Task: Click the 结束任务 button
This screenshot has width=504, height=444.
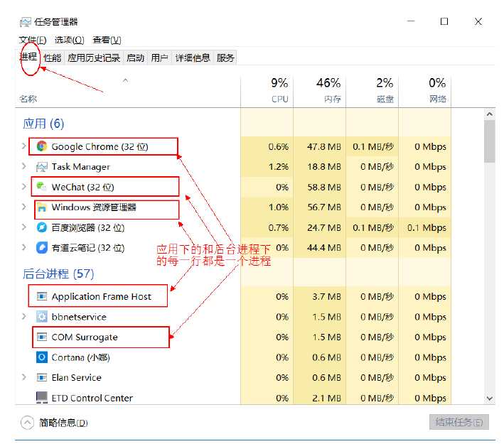Action: tap(459, 422)
